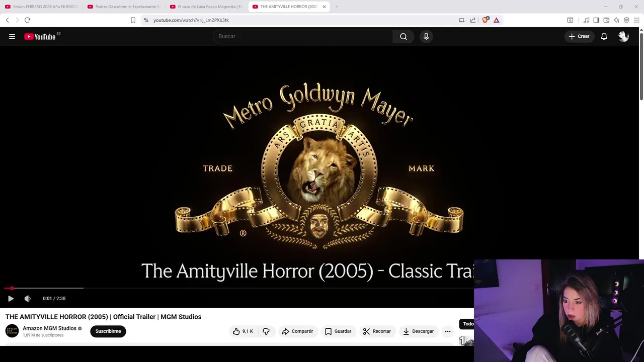Switch to Sesion FEBRERO 2026 tab
This screenshot has height=362, width=644.
click(x=41, y=7)
